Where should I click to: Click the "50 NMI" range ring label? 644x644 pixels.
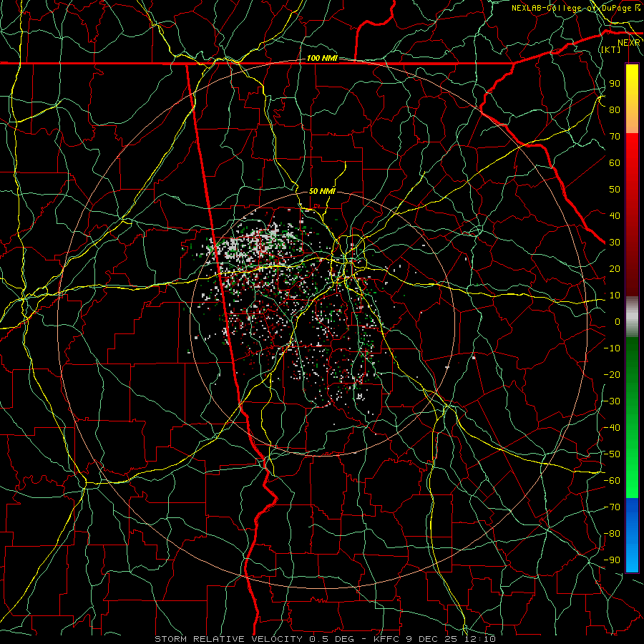click(x=322, y=191)
